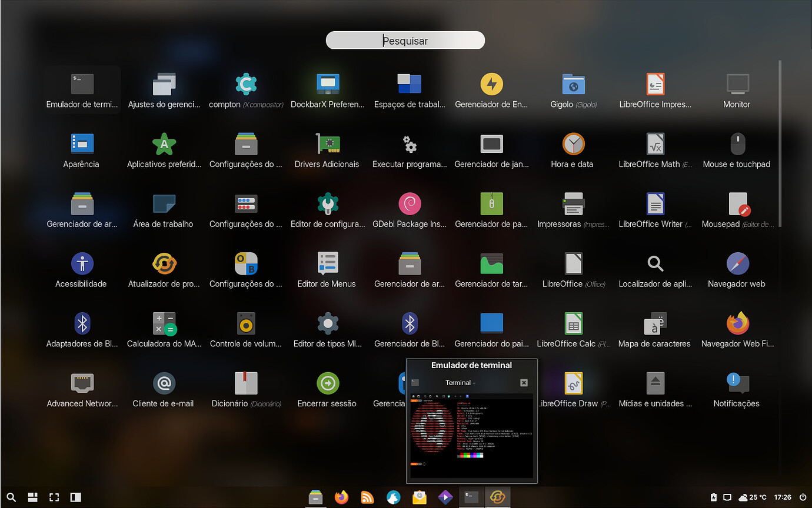The width and height of the screenshot is (812, 508).
Task: Open Mídias e unidades removíveis
Action: (655, 390)
